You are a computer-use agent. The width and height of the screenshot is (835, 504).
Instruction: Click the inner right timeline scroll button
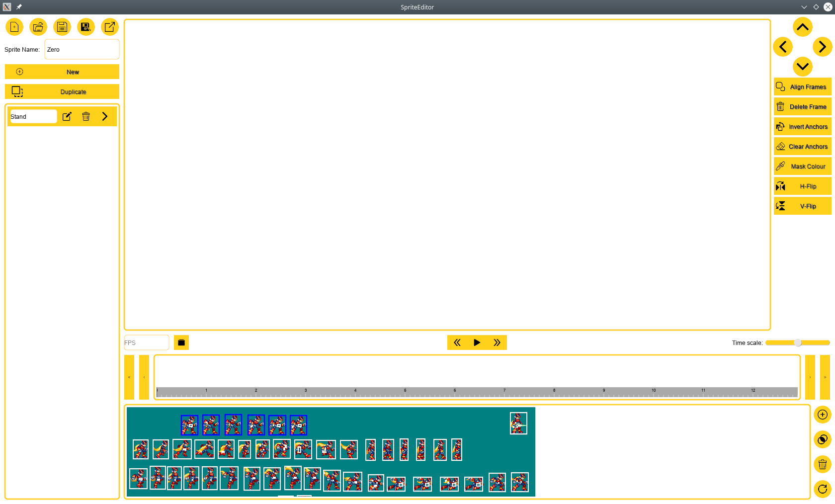[810, 377]
